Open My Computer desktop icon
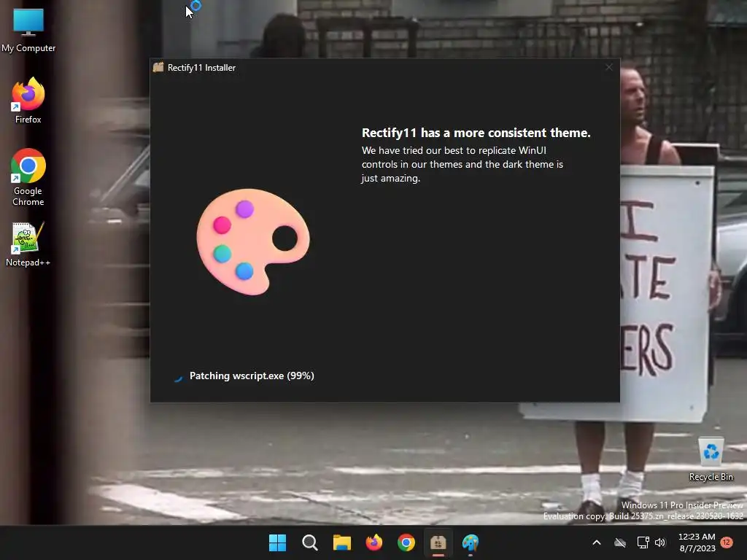Image resolution: width=747 pixels, height=560 pixels. click(x=28, y=31)
